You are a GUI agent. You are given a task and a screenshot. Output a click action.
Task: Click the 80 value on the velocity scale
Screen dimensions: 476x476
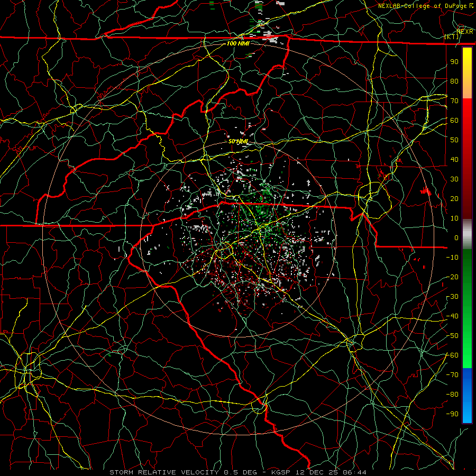tap(454, 81)
